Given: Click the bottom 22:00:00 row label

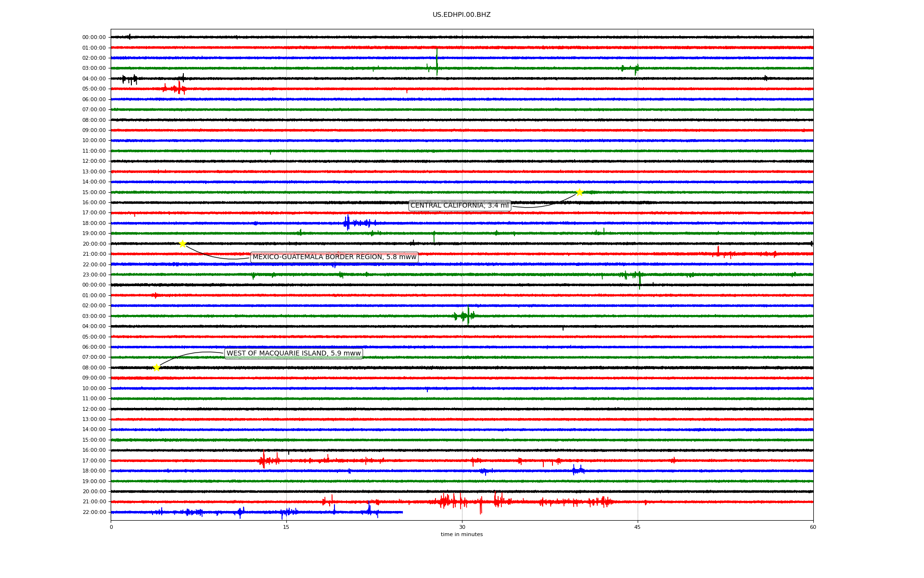Looking at the screenshot, I should [94, 512].
